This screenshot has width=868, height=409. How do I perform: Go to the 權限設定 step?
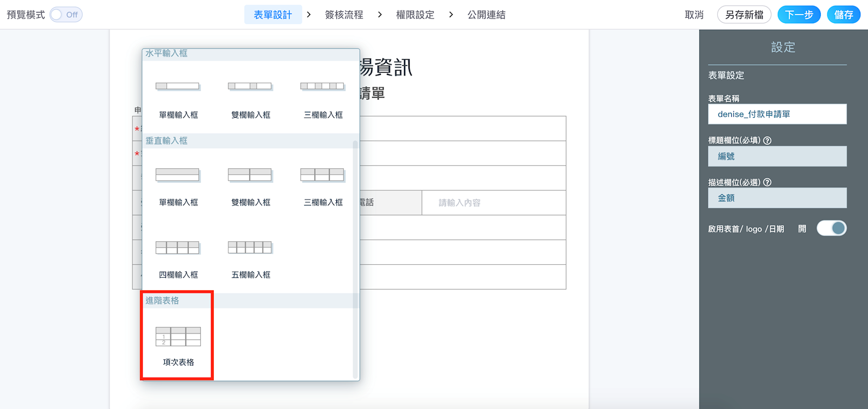[x=415, y=15]
